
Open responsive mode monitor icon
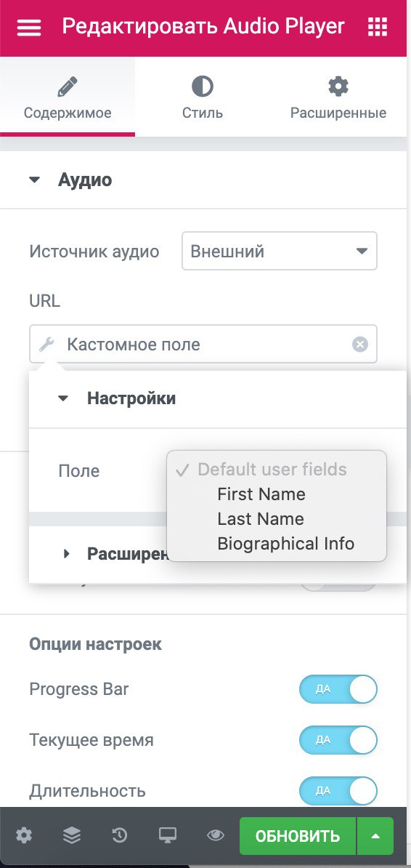click(168, 835)
